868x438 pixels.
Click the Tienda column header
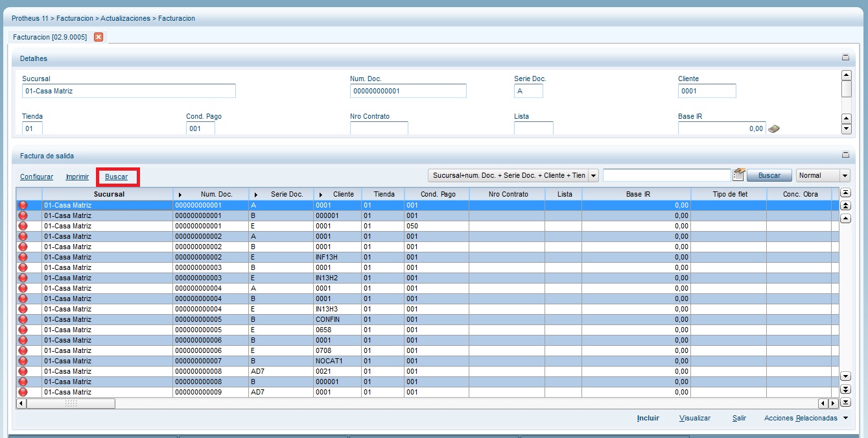point(384,194)
